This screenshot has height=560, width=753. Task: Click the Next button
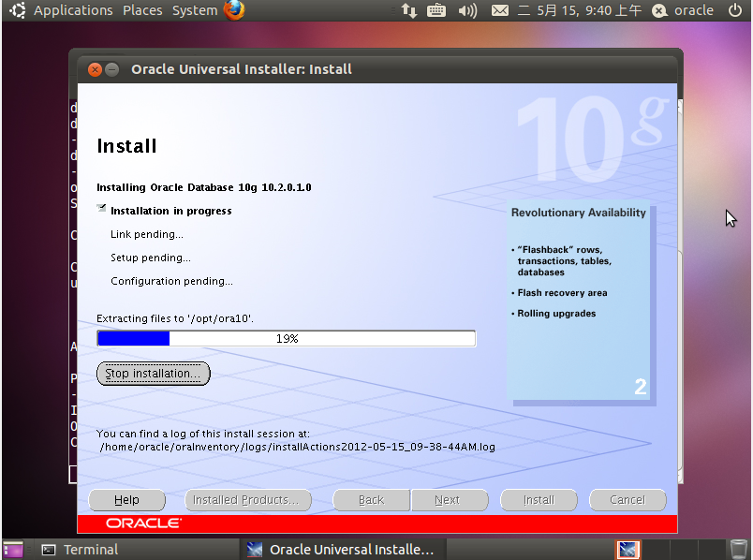coord(449,500)
